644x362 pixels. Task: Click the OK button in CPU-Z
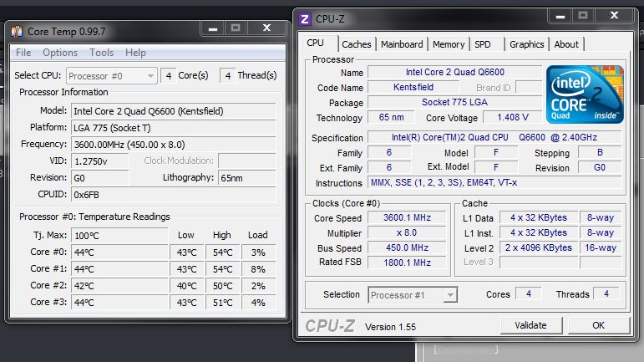[598, 325]
